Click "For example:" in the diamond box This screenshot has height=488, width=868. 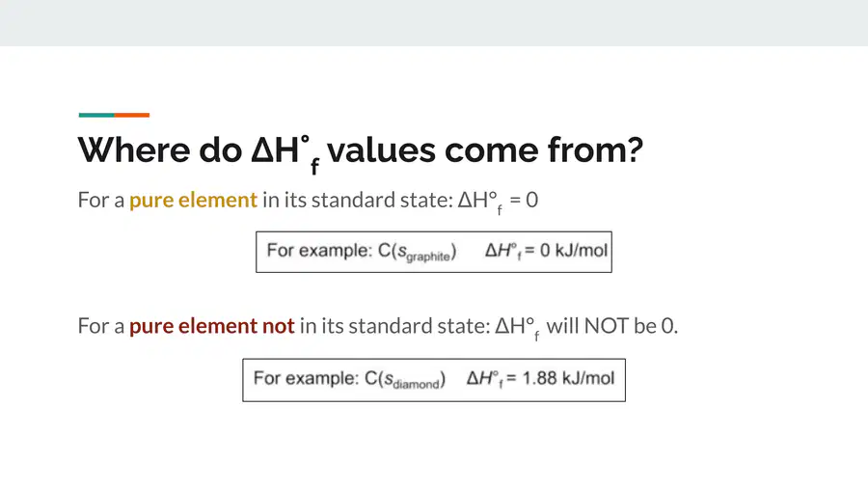(x=306, y=378)
